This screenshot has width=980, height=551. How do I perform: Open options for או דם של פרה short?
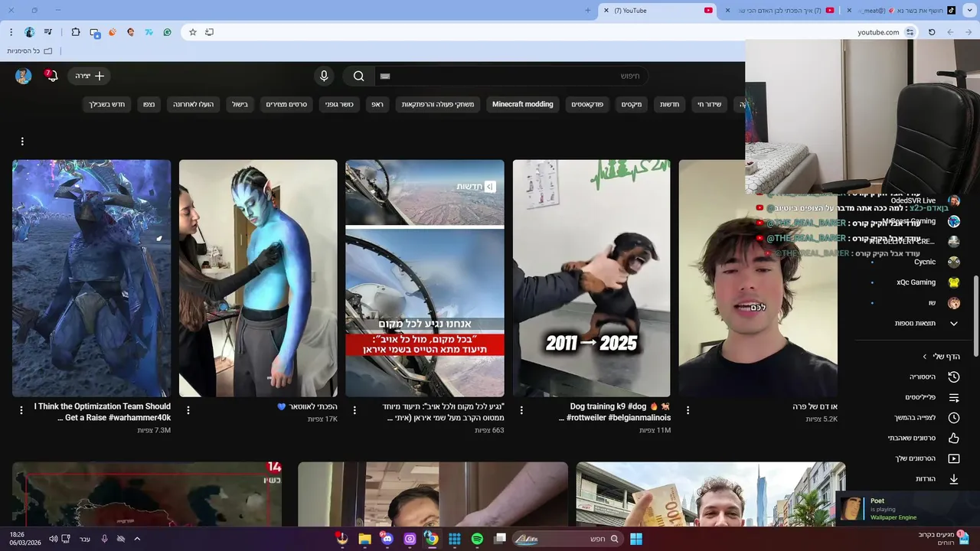[x=688, y=410]
